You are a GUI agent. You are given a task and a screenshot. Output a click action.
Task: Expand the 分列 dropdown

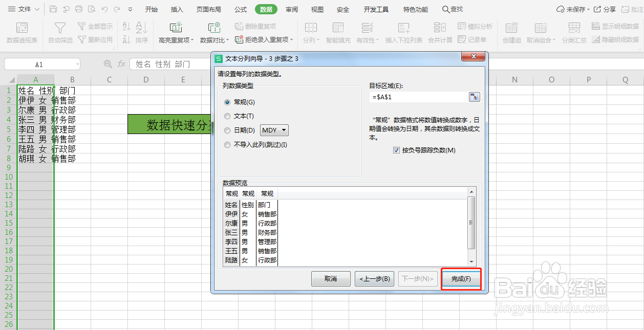coord(318,40)
